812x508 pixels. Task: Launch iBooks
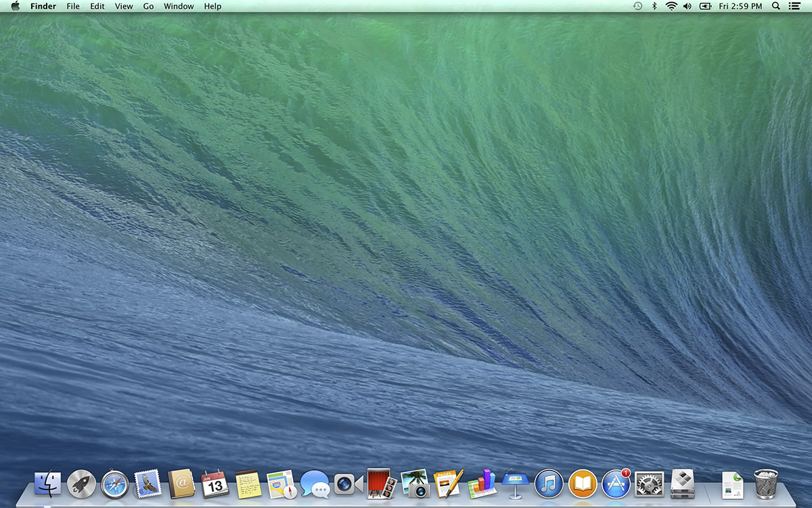[x=582, y=484]
